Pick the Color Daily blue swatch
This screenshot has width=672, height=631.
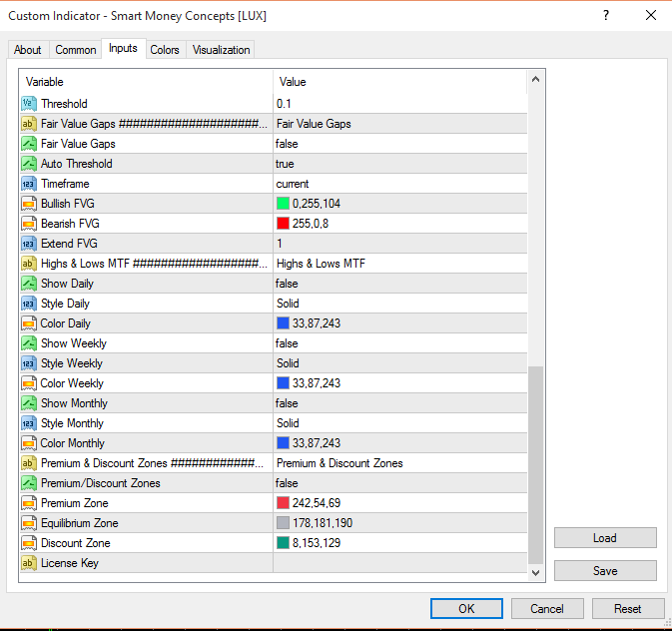click(283, 323)
